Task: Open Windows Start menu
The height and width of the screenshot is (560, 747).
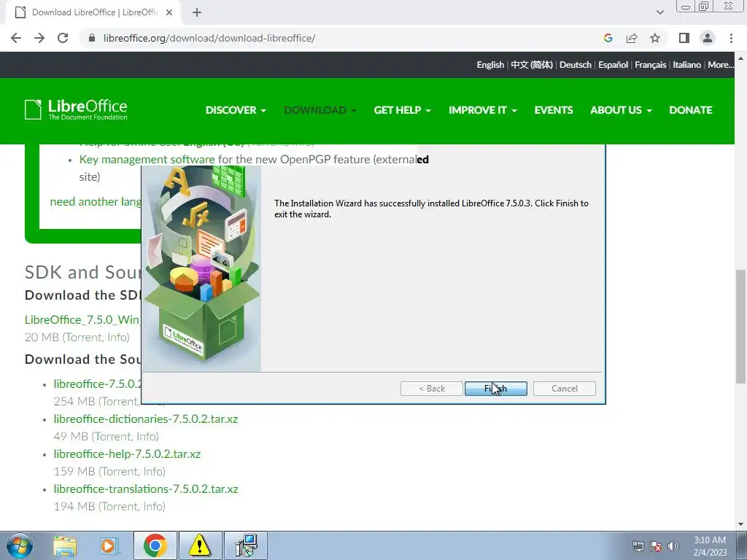Action: point(19,545)
